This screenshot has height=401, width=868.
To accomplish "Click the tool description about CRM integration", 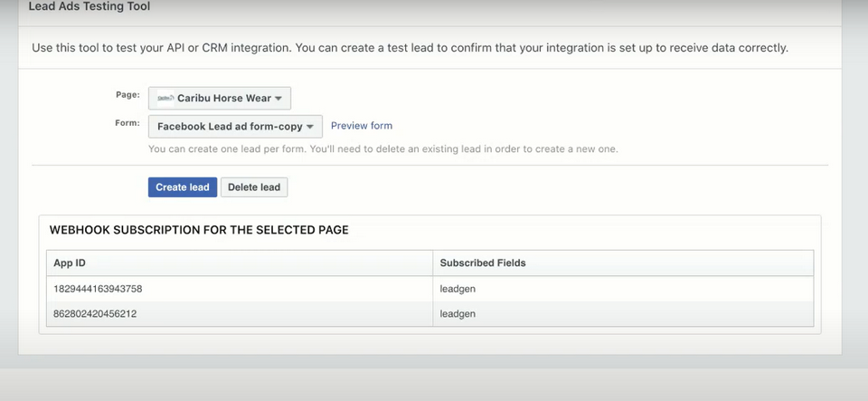I will tap(410, 48).
